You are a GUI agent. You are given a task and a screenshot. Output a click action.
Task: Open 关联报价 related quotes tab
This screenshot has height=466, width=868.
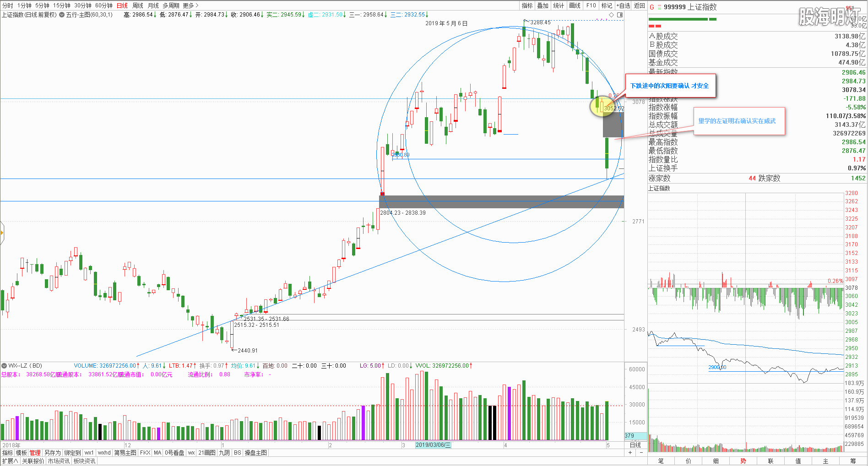tap(33, 461)
